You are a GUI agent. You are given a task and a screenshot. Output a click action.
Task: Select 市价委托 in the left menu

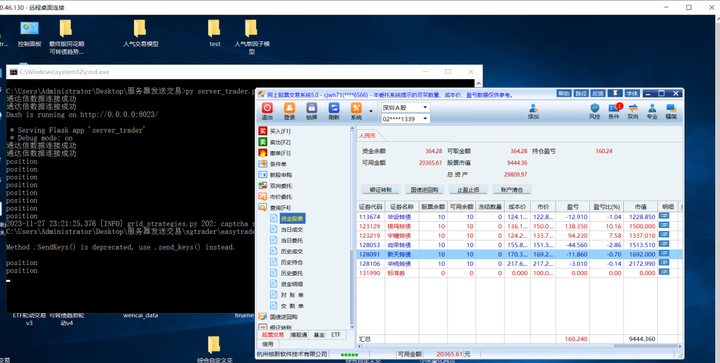[275, 197]
